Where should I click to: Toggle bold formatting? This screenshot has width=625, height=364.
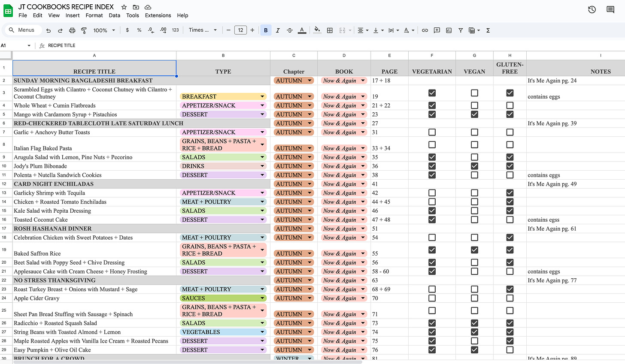coord(266,30)
